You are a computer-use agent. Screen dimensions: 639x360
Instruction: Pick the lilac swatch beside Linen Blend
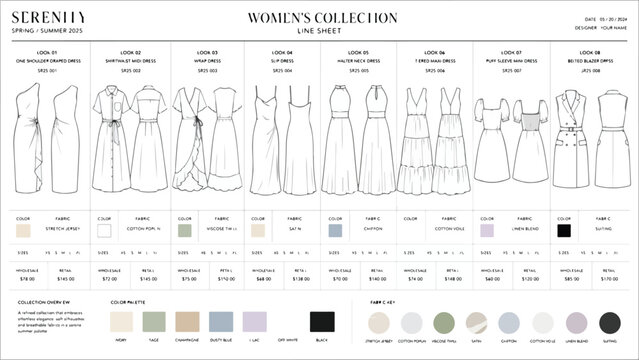(487, 231)
